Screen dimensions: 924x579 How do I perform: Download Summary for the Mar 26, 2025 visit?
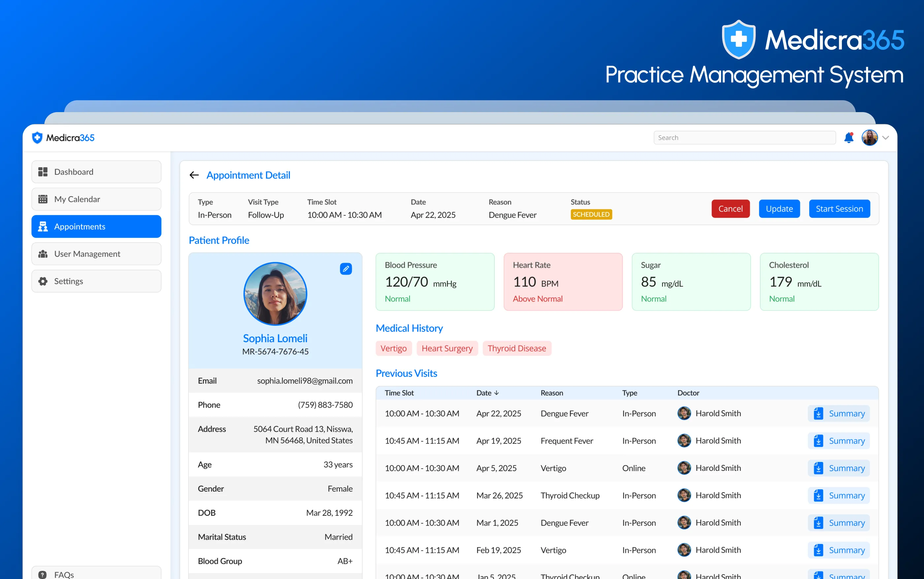839,496
